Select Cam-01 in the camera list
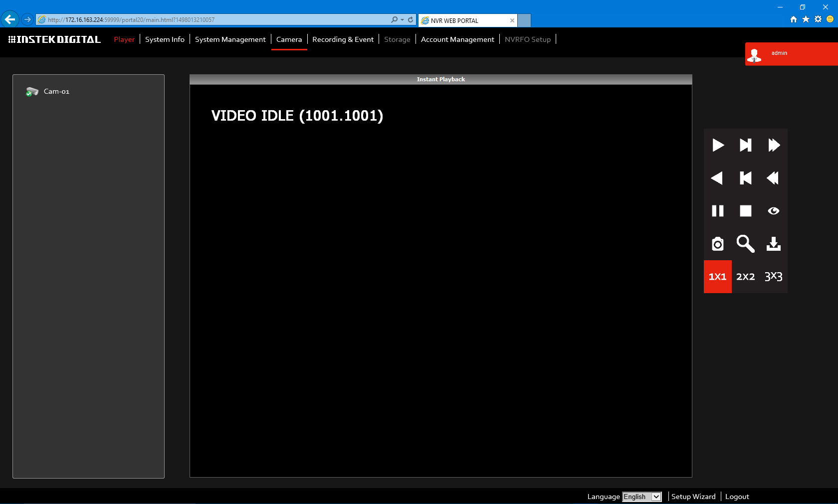Image resolution: width=838 pixels, height=504 pixels. [x=56, y=91]
